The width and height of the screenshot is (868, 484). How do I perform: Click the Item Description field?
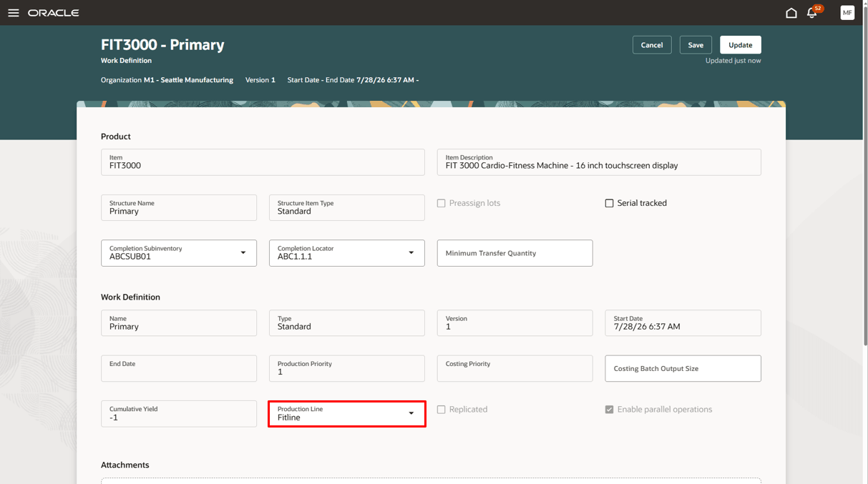(x=599, y=162)
